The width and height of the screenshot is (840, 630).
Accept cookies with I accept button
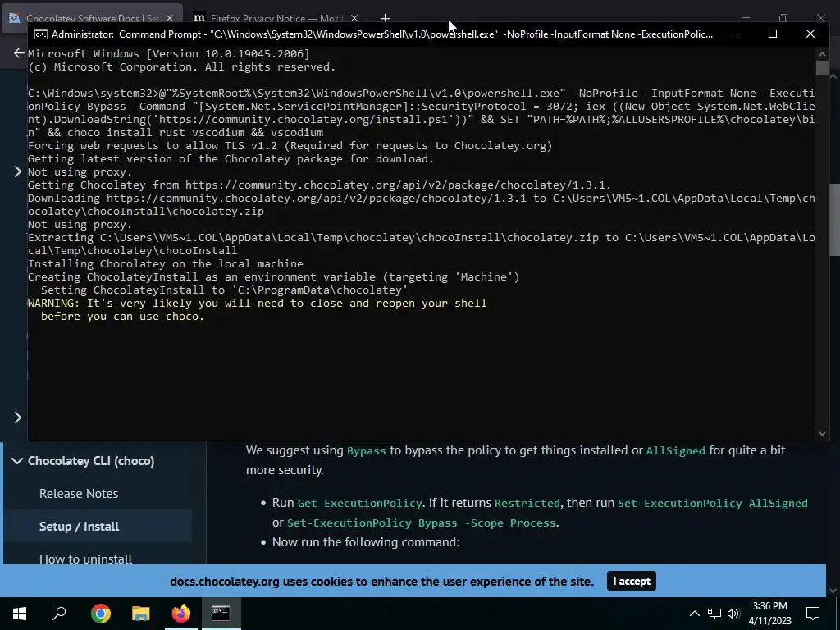click(x=631, y=582)
